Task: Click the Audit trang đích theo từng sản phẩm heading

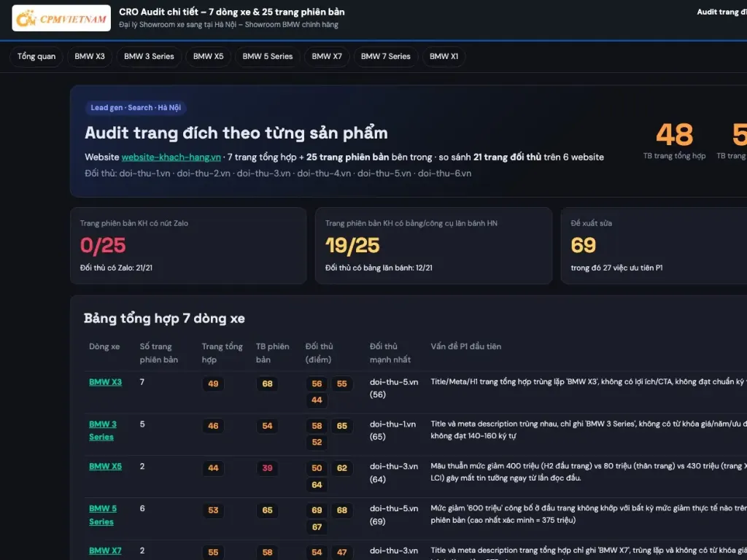Action: tap(236, 133)
